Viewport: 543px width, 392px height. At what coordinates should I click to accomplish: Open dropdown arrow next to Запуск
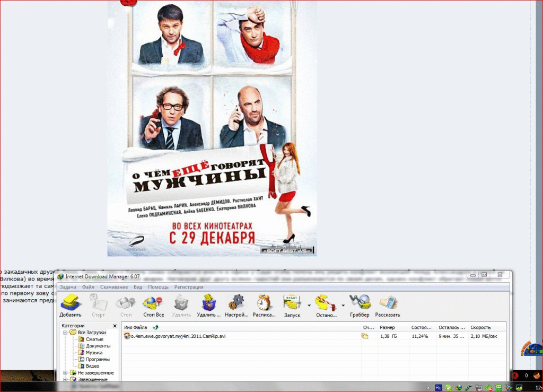309,306
